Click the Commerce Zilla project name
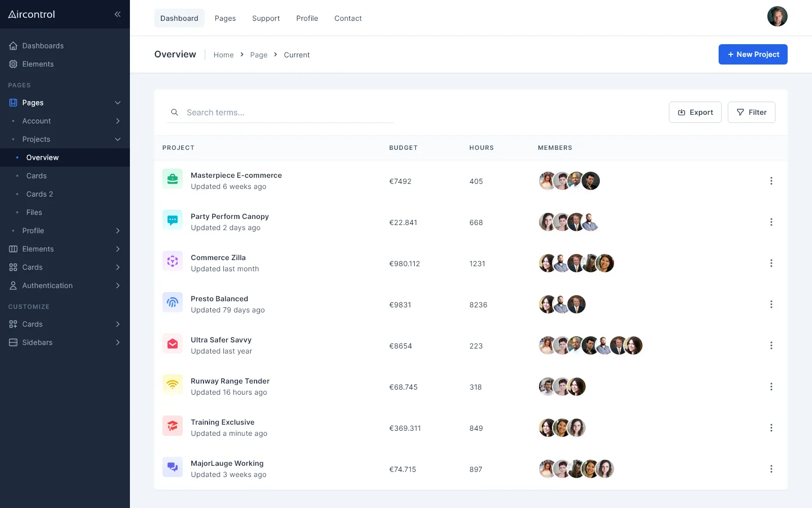Viewport: 812px width, 508px height. [x=218, y=258]
